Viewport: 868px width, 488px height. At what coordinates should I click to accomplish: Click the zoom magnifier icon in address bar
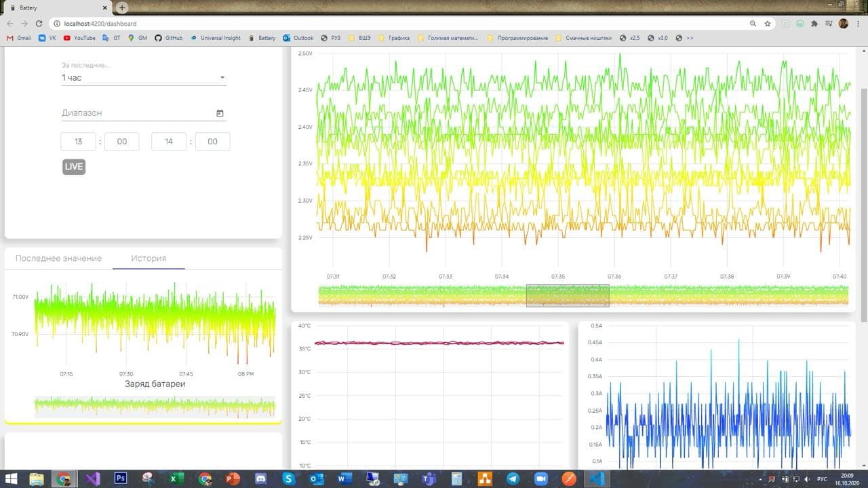[753, 23]
